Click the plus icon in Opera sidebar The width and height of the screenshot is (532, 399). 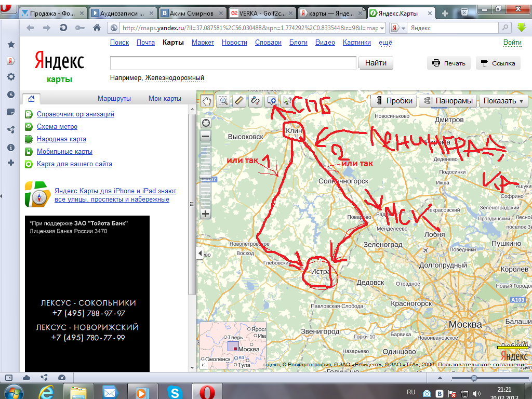tap(11, 163)
